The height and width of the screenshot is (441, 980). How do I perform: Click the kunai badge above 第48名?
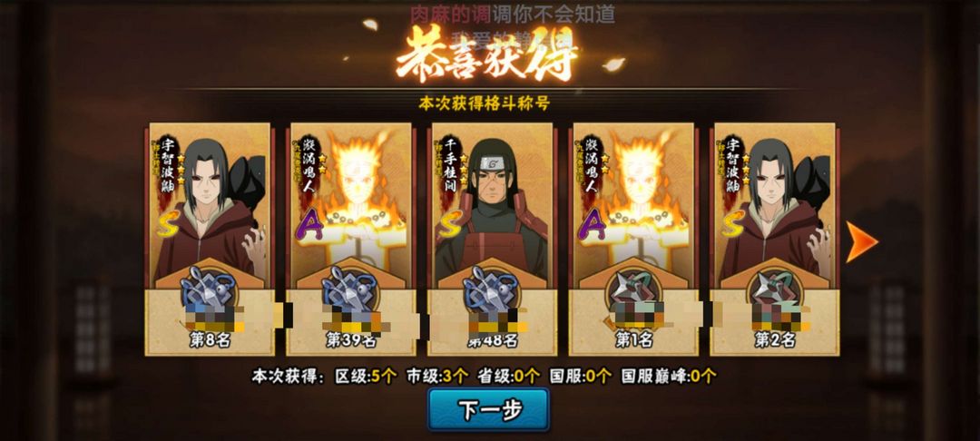489,289
